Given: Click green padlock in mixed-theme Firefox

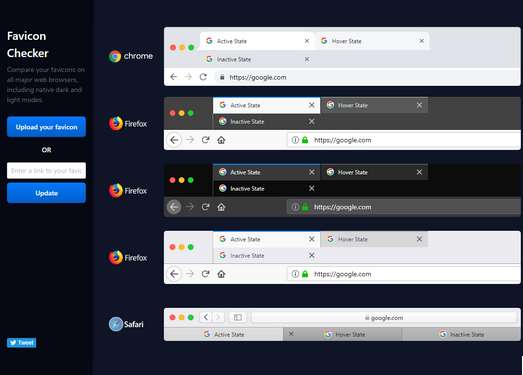Looking at the screenshot, I should click(x=305, y=140).
